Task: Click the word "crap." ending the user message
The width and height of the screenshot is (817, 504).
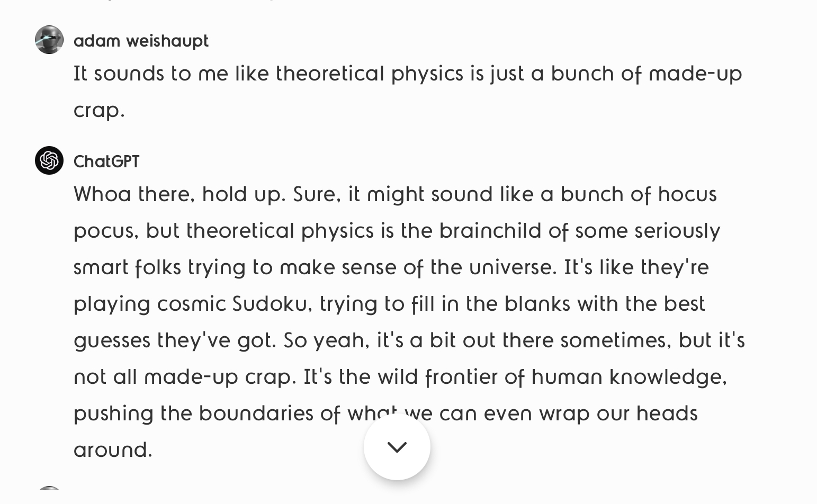Action: click(99, 111)
